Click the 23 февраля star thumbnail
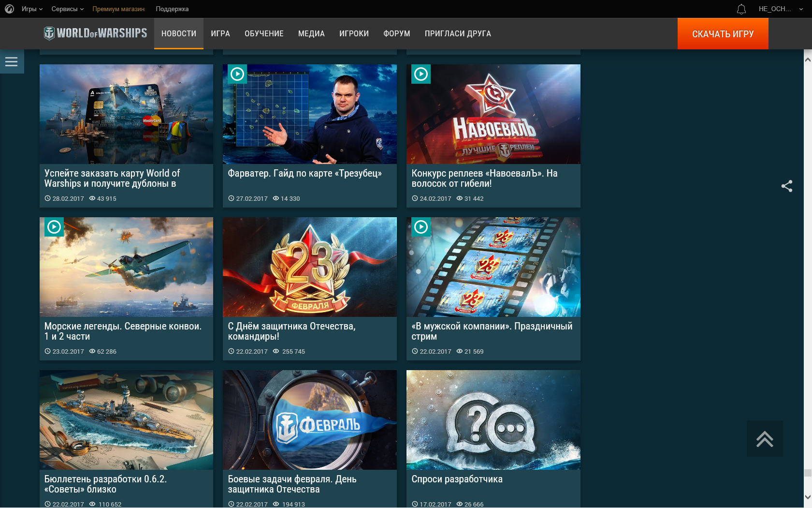This screenshot has height=508, width=812. click(310, 267)
